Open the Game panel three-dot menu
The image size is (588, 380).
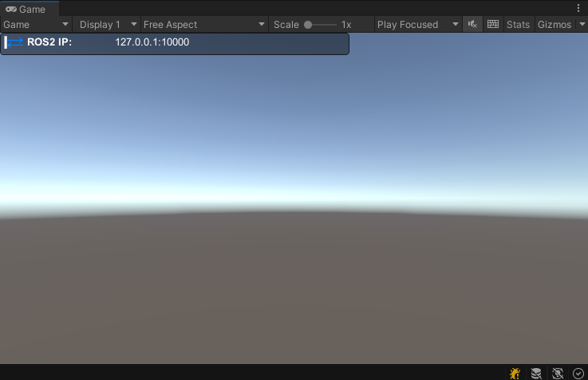point(578,8)
